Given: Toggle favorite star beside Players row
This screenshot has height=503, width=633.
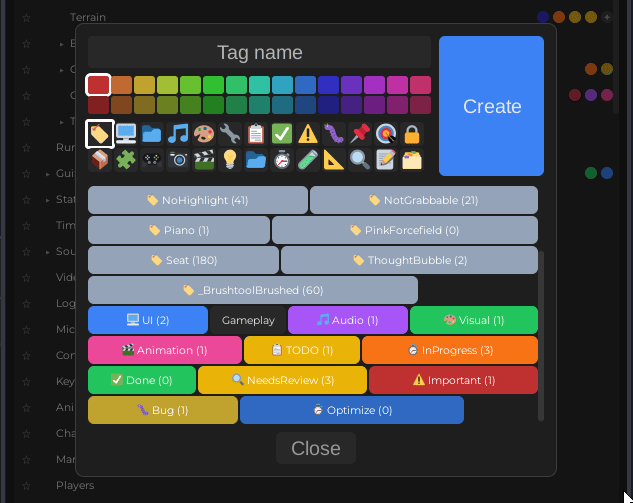Looking at the screenshot, I should [x=26, y=486].
